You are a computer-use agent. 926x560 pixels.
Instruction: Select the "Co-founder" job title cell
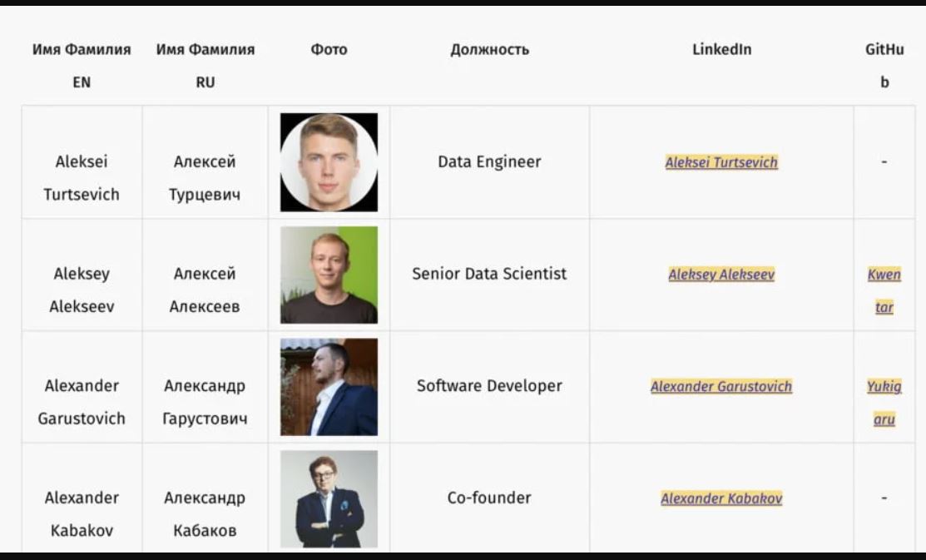489,498
